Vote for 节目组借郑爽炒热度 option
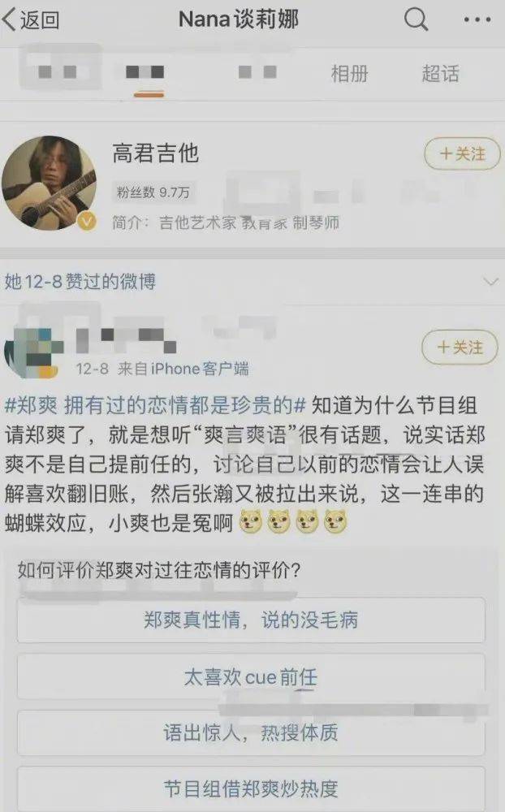The width and height of the screenshot is (505, 812). (251, 788)
